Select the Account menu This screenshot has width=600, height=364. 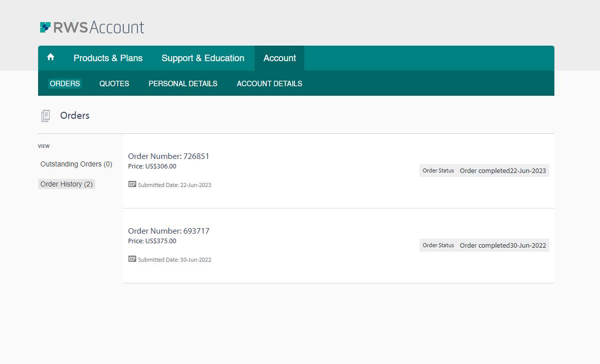(x=279, y=58)
